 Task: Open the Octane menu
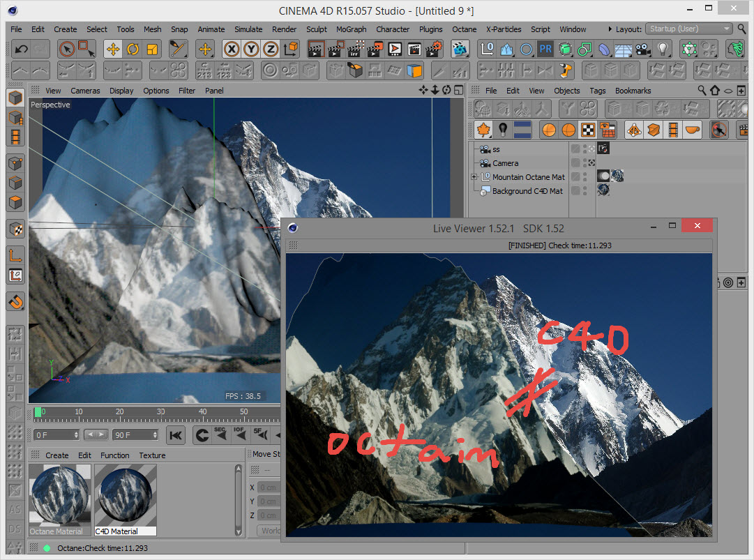[x=464, y=29]
